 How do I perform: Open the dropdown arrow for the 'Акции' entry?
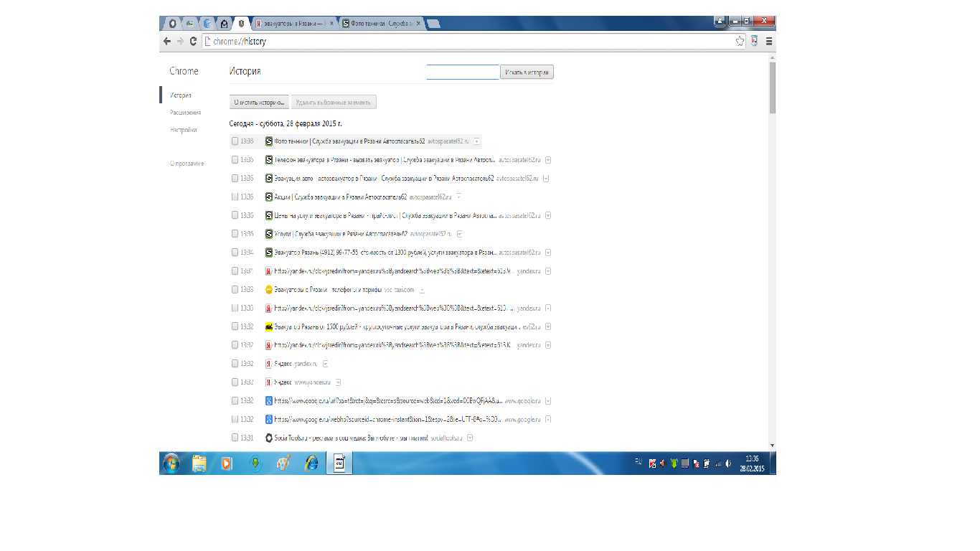459,197
